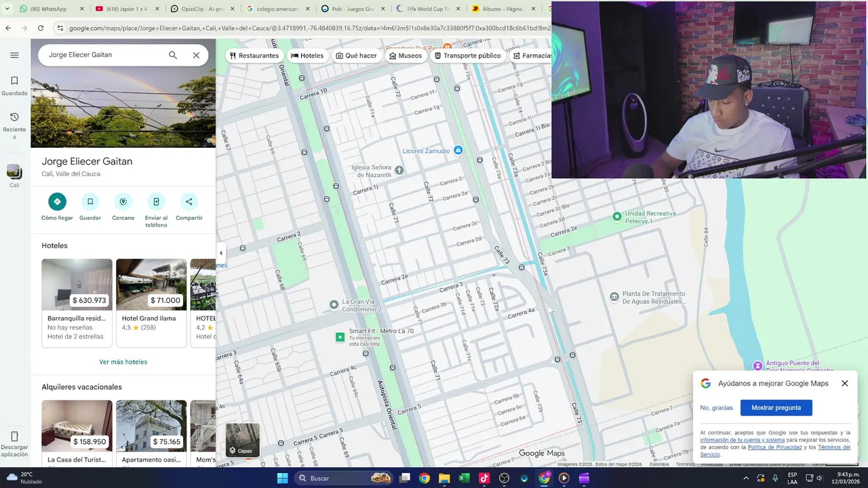
Task: Click the Compartir share button
Action: pos(189,201)
